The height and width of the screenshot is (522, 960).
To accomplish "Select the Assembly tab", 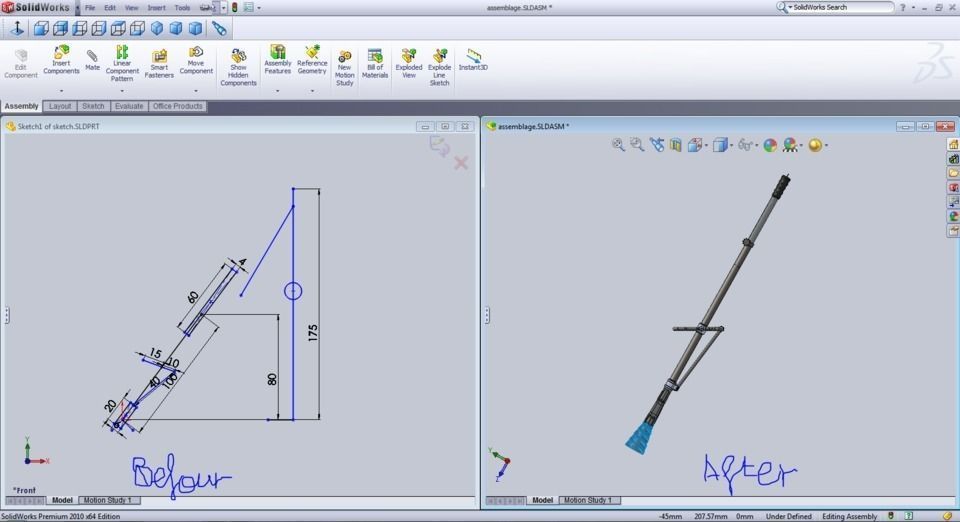I will [21, 106].
